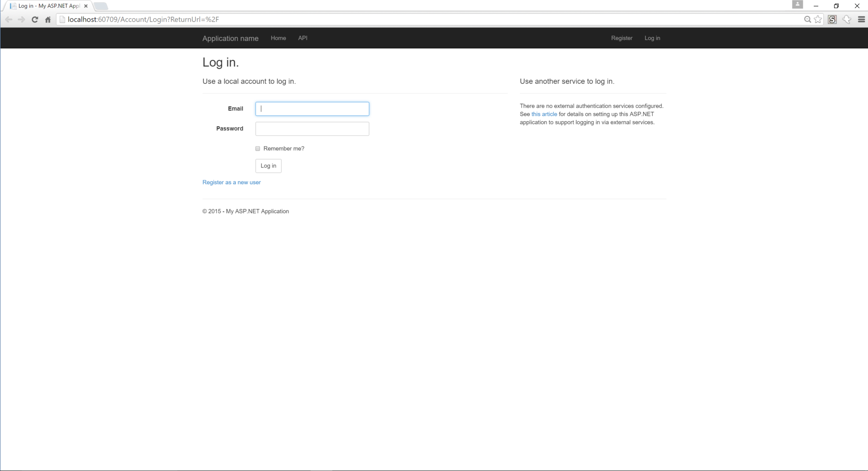Click the browser back navigation arrow
The height and width of the screenshot is (471, 868).
[x=9, y=19]
